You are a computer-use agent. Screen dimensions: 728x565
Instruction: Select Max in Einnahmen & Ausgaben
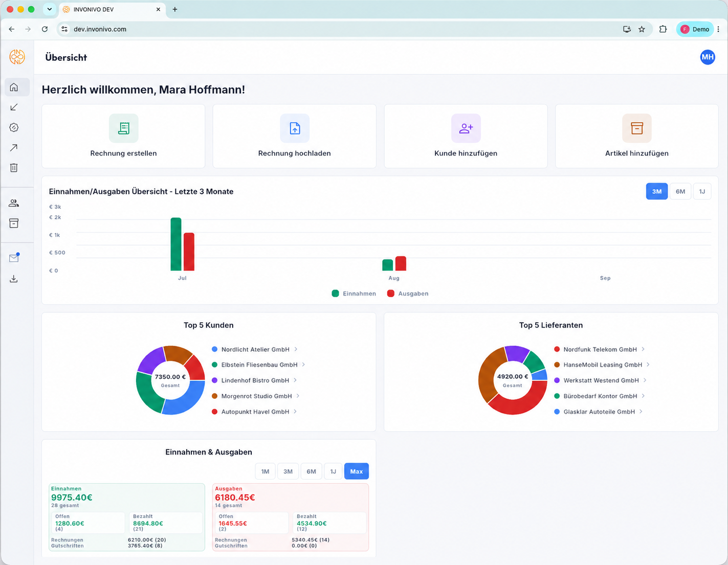click(357, 471)
